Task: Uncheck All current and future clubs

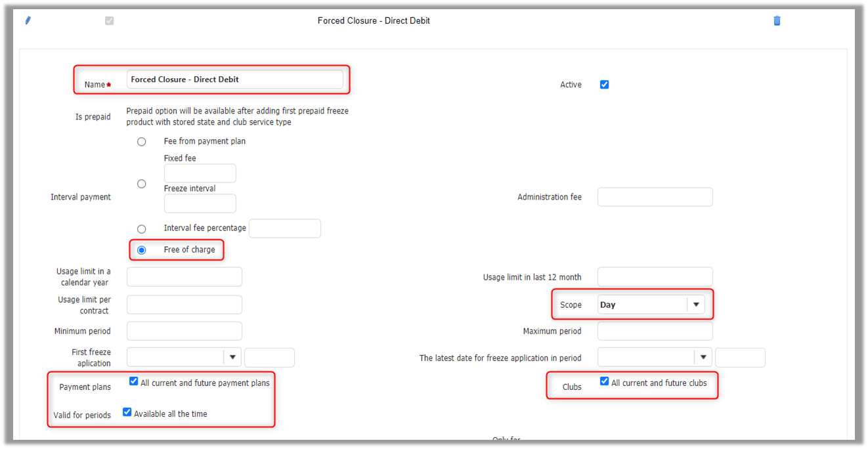Action: [604, 381]
